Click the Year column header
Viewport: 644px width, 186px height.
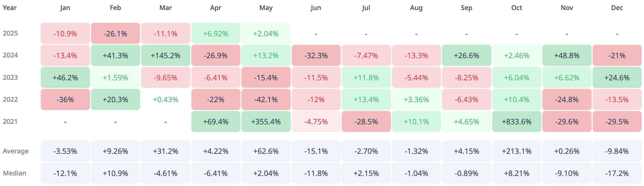click(10, 8)
